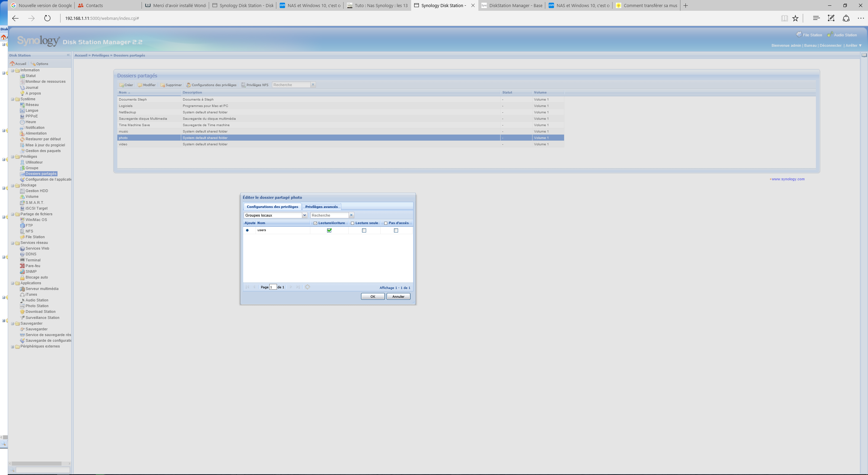Check Lecture seule for the users group
This screenshot has height=475, width=868.
[364, 230]
